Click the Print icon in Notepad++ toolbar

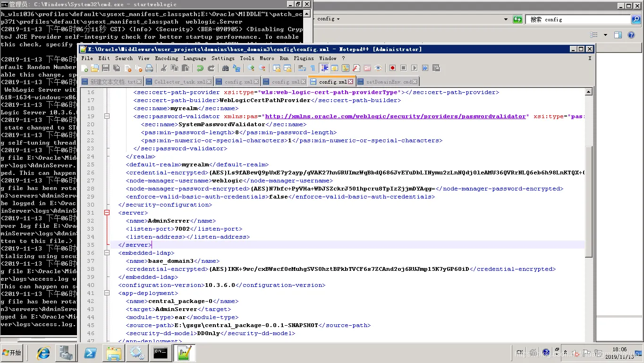point(149,68)
